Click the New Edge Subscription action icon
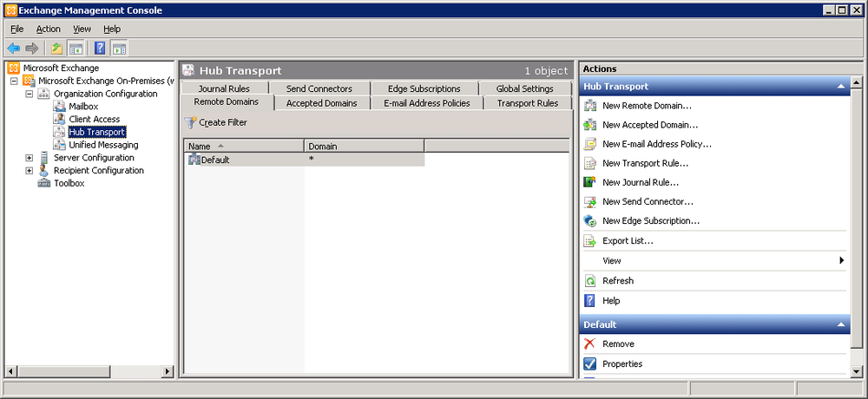Screen dimensions: 868x399 pyautogui.click(x=590, y=221)
